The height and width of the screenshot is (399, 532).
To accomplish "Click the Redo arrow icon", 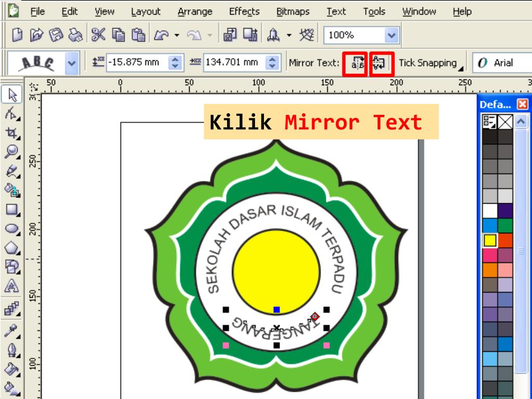I will click(194, 35).
